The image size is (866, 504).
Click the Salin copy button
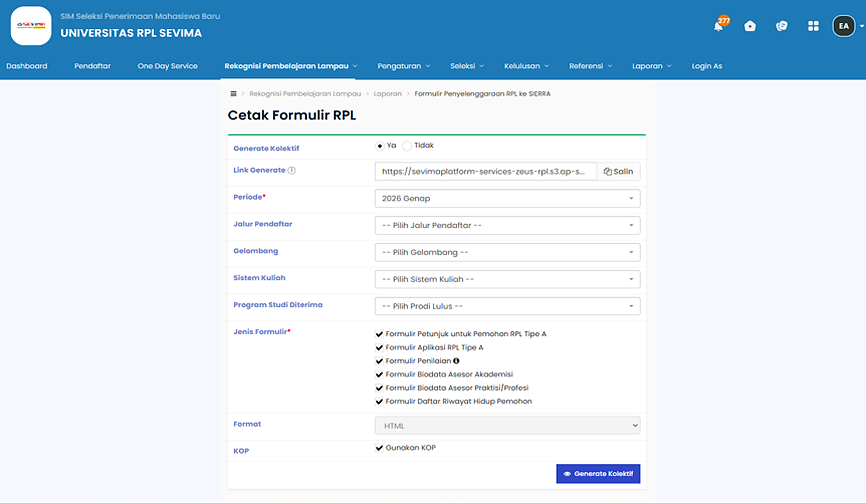coord(619,171)
